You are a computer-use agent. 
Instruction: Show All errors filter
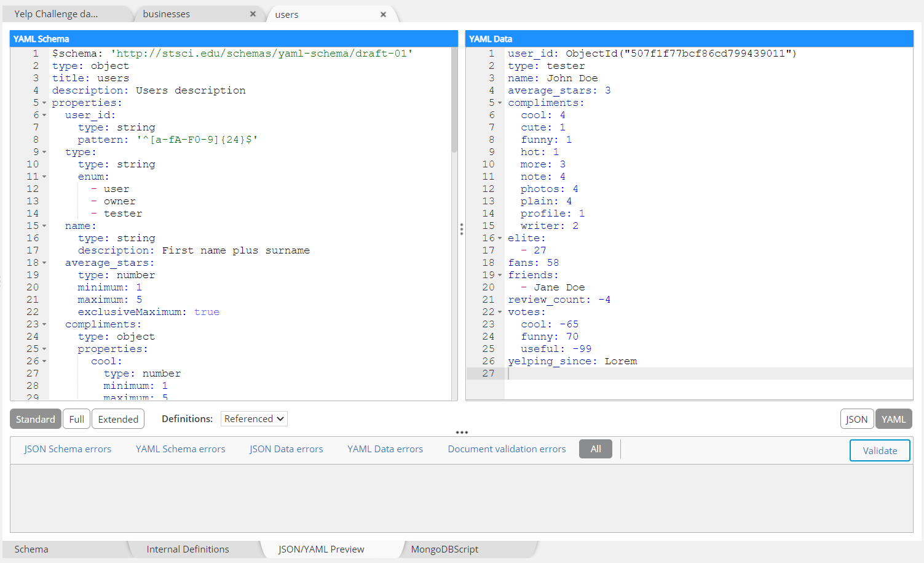[596, 449]
